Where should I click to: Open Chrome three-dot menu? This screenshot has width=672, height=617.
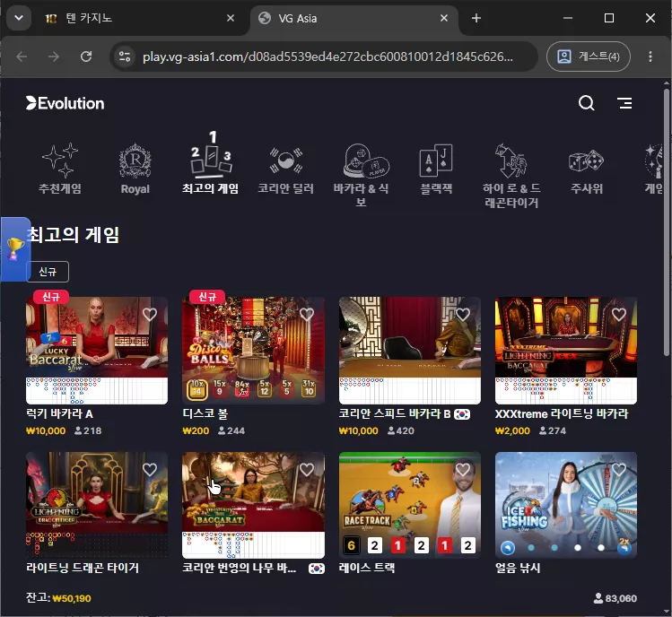650,56
